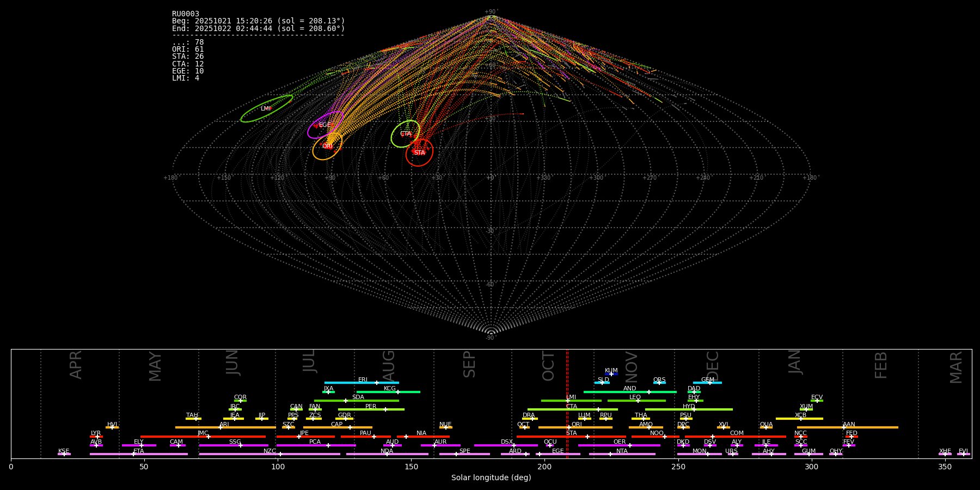Screen dimensions: 980x490
Task: Click the +240 longitude label on map
Action: (x=703, y=178)
